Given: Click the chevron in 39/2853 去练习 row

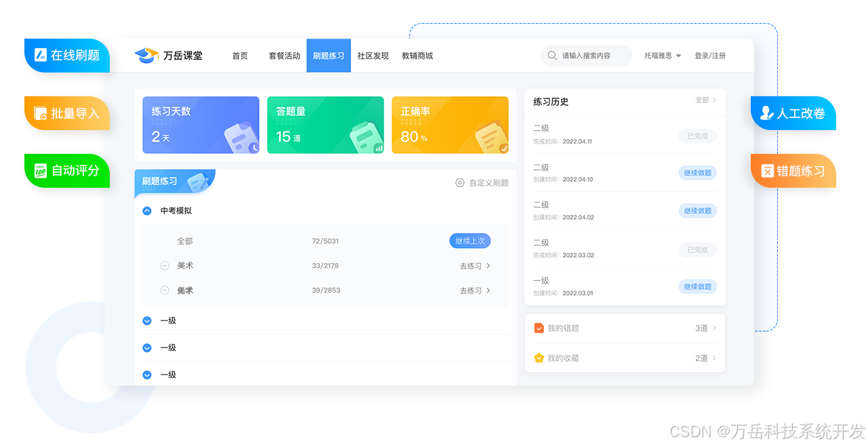Looking at the screenshot, I should pos(489,290).
